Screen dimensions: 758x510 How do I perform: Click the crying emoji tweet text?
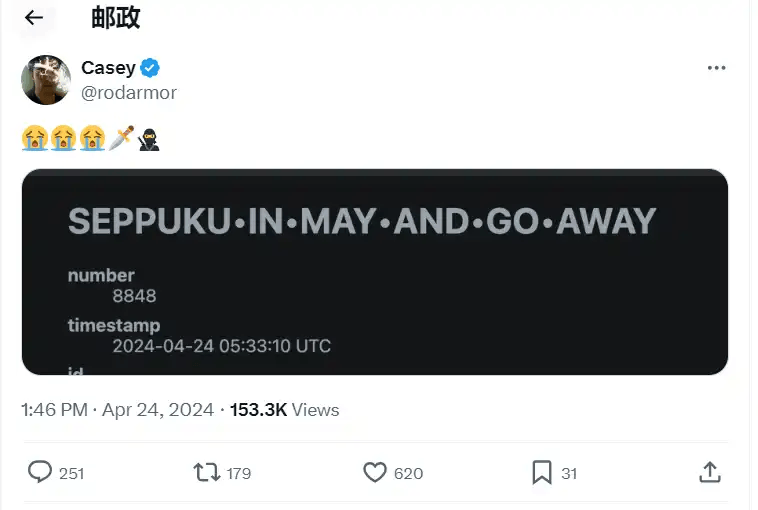(64, 138)
